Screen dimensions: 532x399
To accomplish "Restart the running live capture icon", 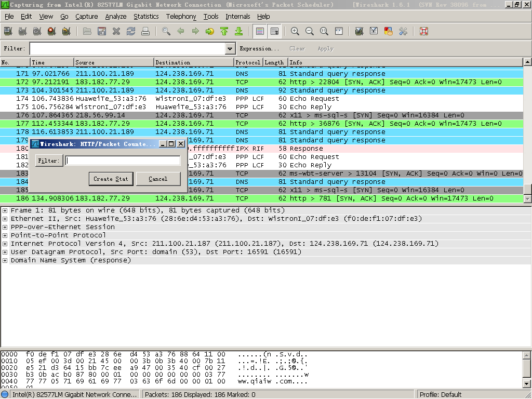I will point(66,31).
